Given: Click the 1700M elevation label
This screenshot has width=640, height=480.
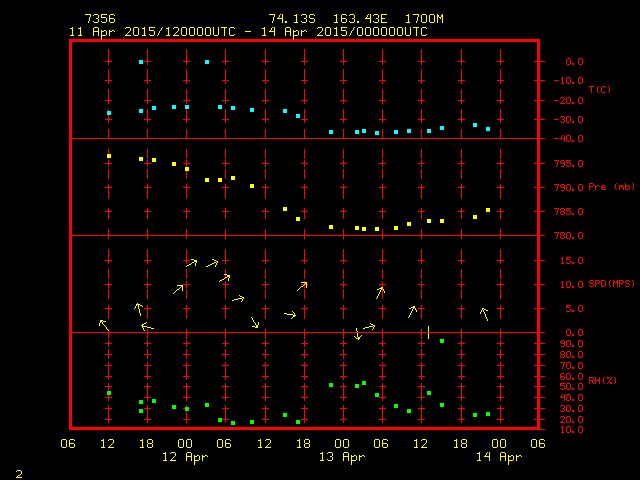Looking at the screenshot, I should pyautogui.click(x=425, y=19).
